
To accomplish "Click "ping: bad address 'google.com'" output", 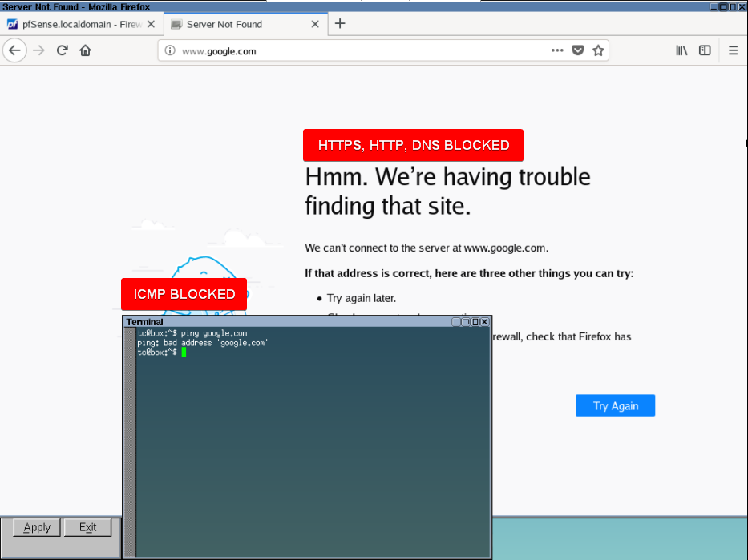I will pos(203,343).
